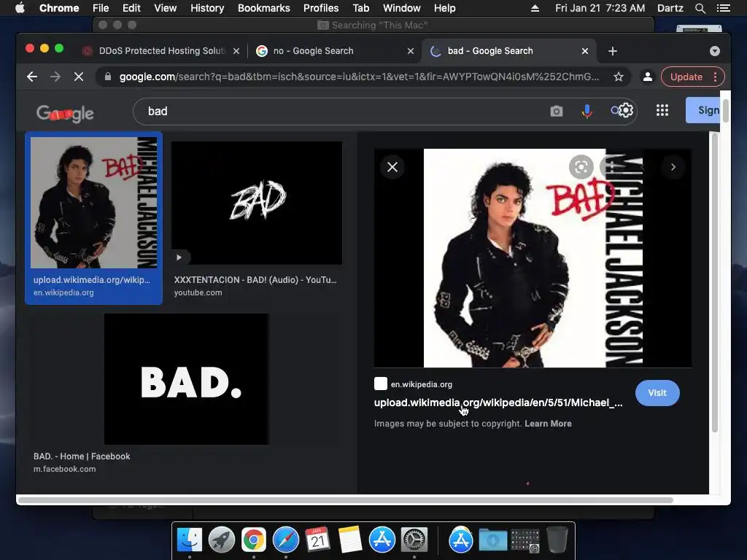Screen dimensions: 747x560
Task: Switch to the DDoS Protected Hosting tab
Action: [x=161, y=51]
